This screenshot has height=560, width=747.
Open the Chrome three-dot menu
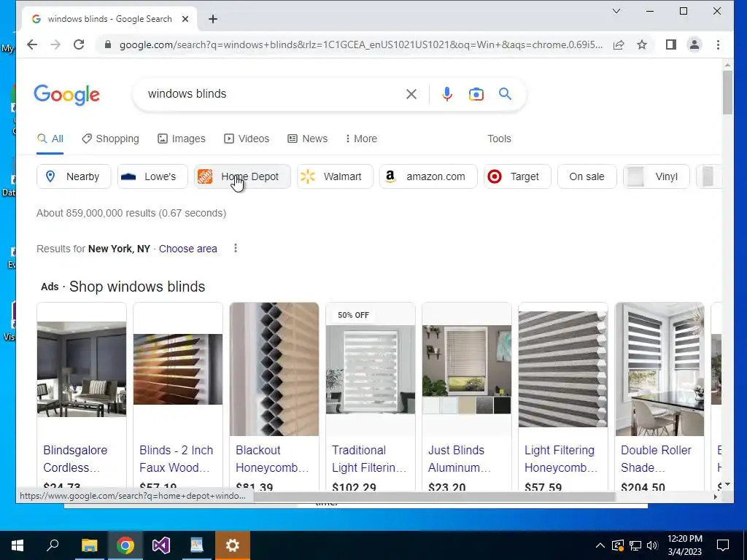[718, 44]
